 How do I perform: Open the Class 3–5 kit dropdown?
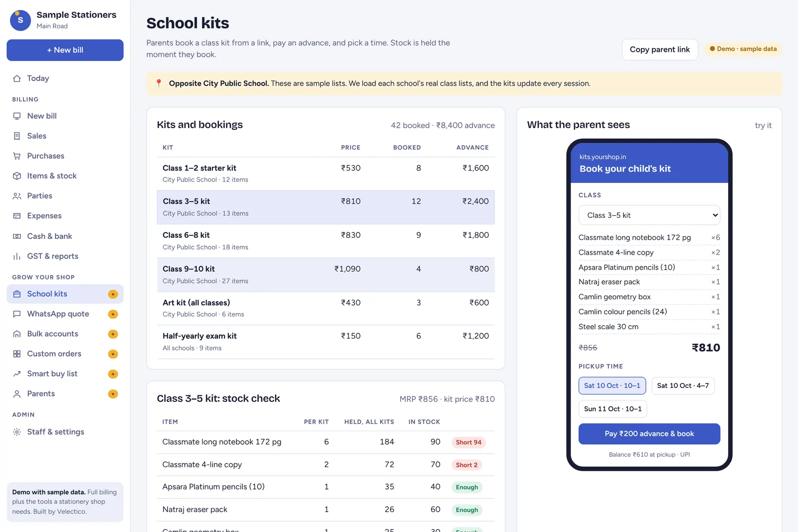point(649,215)
